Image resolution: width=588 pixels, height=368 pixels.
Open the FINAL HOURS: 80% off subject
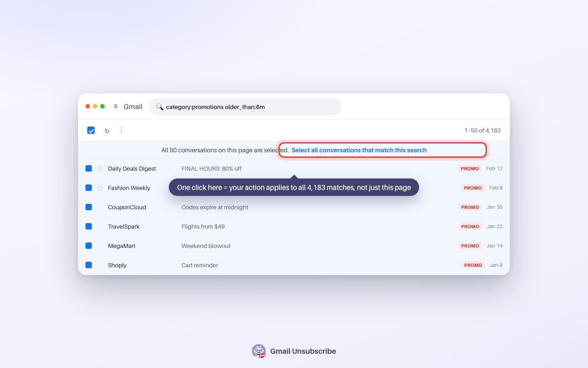211,168
